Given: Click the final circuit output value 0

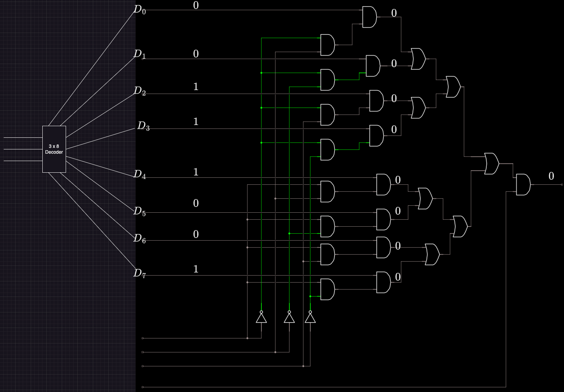Looking at the screenshot, I should 551,176.
